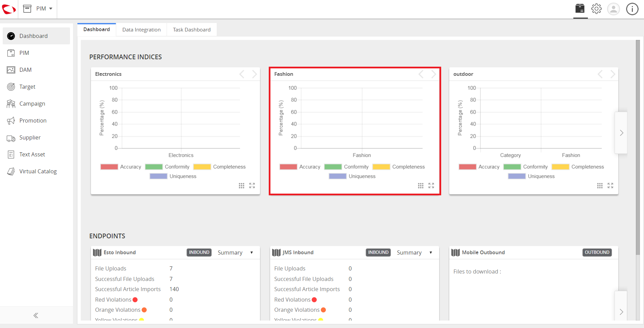
Task: Click the info circle icon
Action: [x=632, y=9]
